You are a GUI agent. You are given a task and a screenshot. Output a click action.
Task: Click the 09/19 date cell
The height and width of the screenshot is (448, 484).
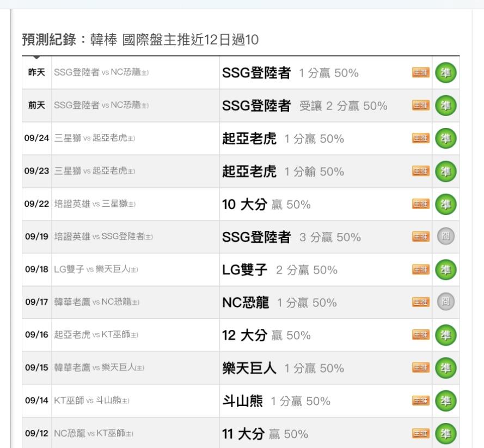click(x=36, y=237)
